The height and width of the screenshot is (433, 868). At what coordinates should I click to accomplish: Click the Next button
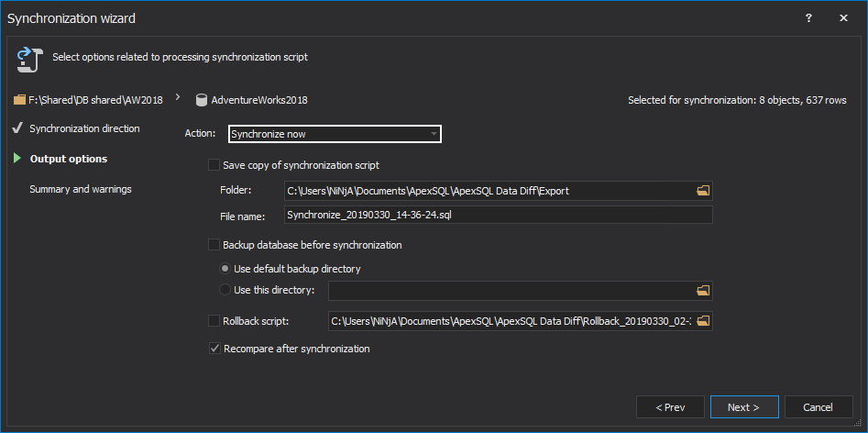pyautogui.click(x=744, y=407)
